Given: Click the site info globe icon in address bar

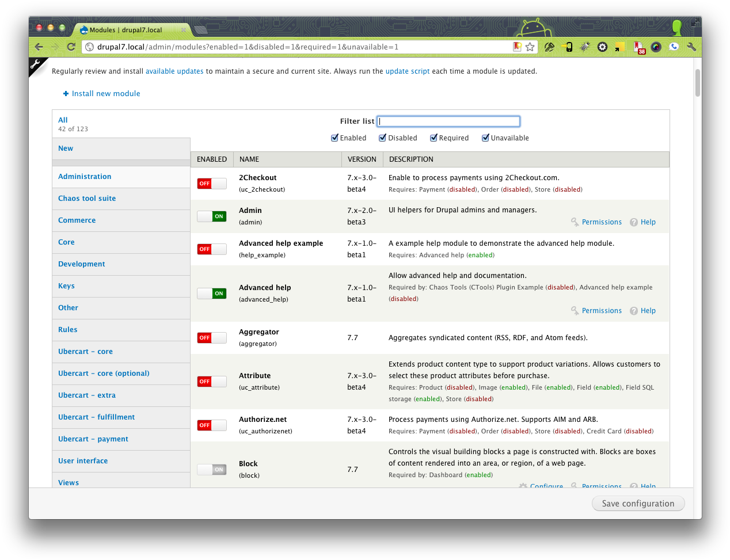Looking at the screenshot, I should click(x=90, y=47).
